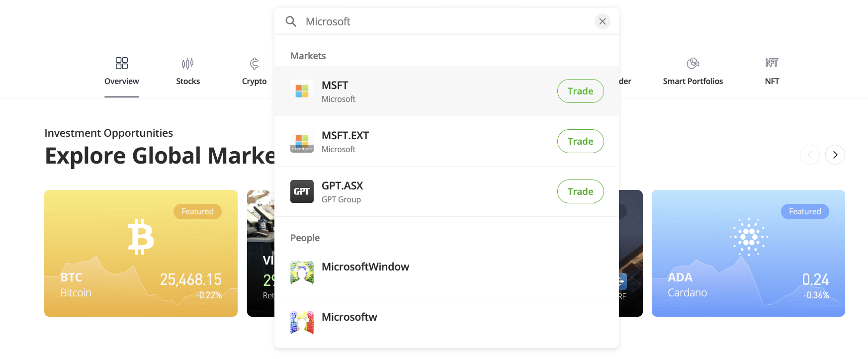Click the People section heading
Viewport: 868px width, 359px height.
pyautogui.click(x=305, y=238)
